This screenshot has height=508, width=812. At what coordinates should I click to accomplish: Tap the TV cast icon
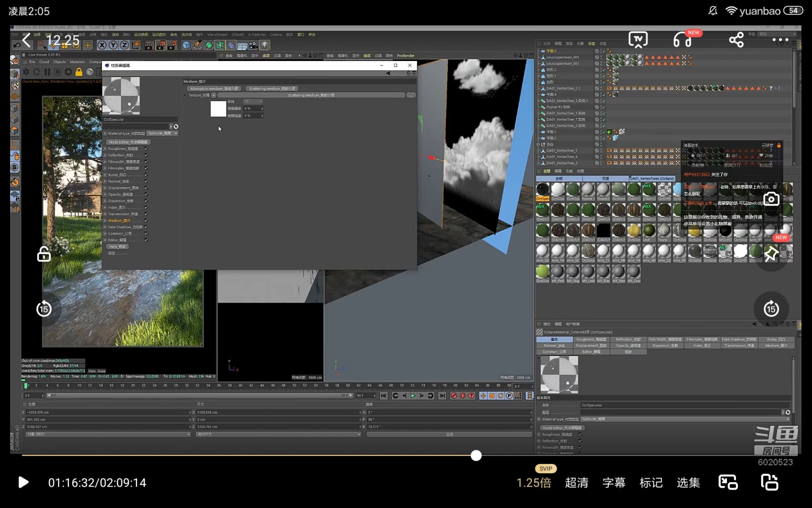click(638, 40)
